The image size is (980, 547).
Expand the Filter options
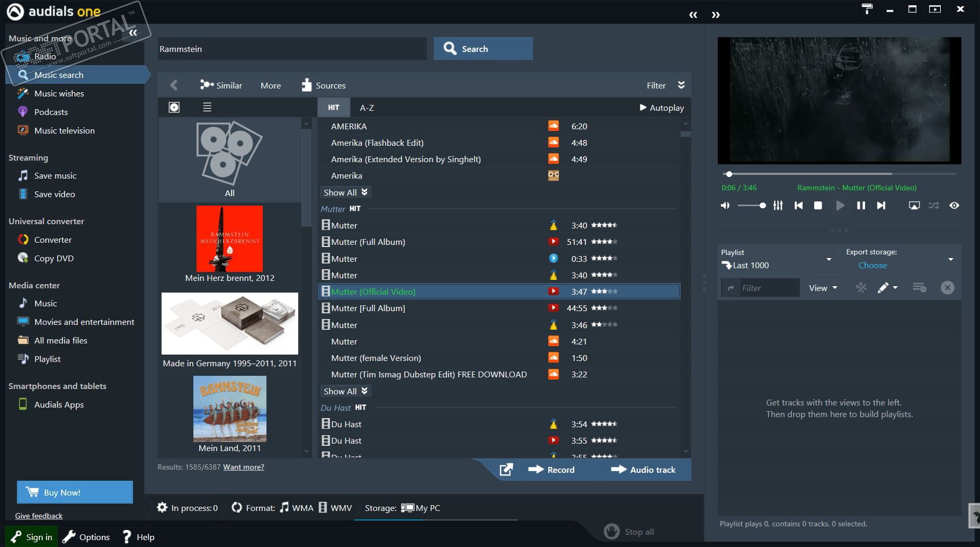tap(665, 85)
